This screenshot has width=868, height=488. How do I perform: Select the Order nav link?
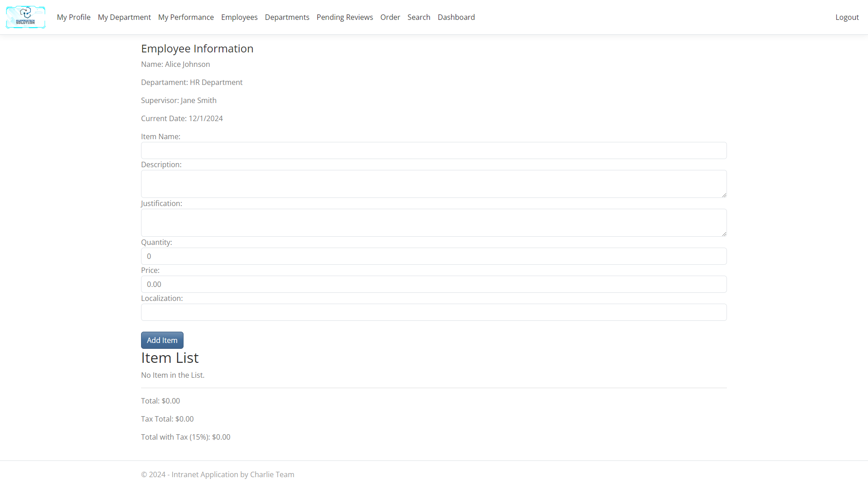390,17
